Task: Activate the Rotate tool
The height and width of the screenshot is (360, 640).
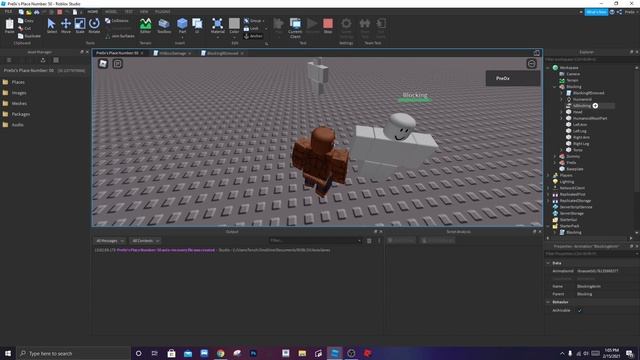Action: click(x=94, y=26)
